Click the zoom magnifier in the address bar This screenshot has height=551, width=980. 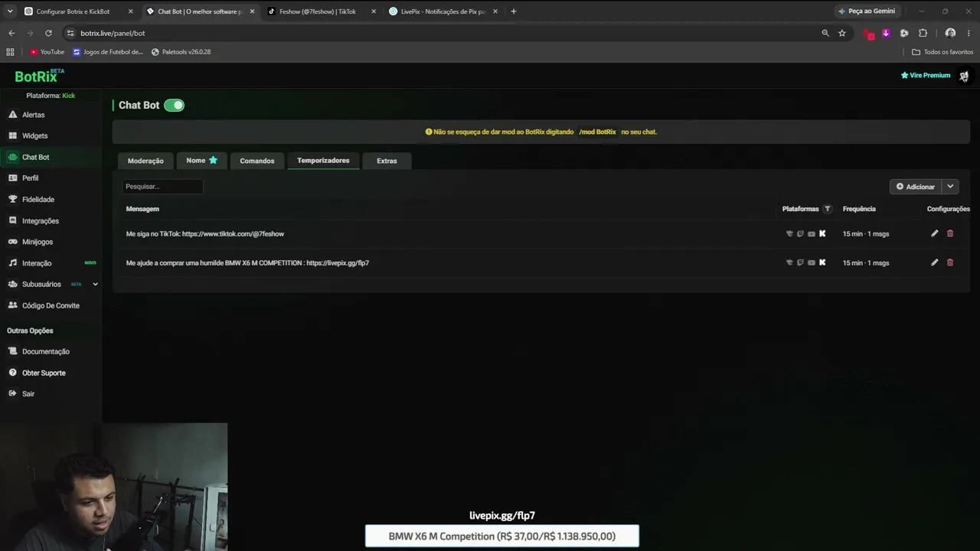825,33
